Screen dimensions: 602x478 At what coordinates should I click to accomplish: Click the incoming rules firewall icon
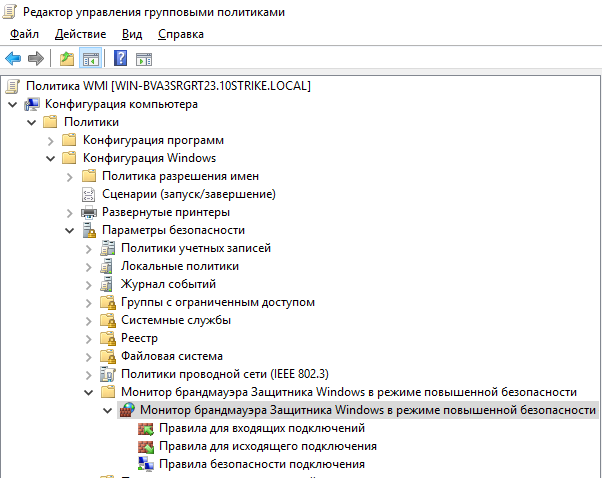point(146,428)
